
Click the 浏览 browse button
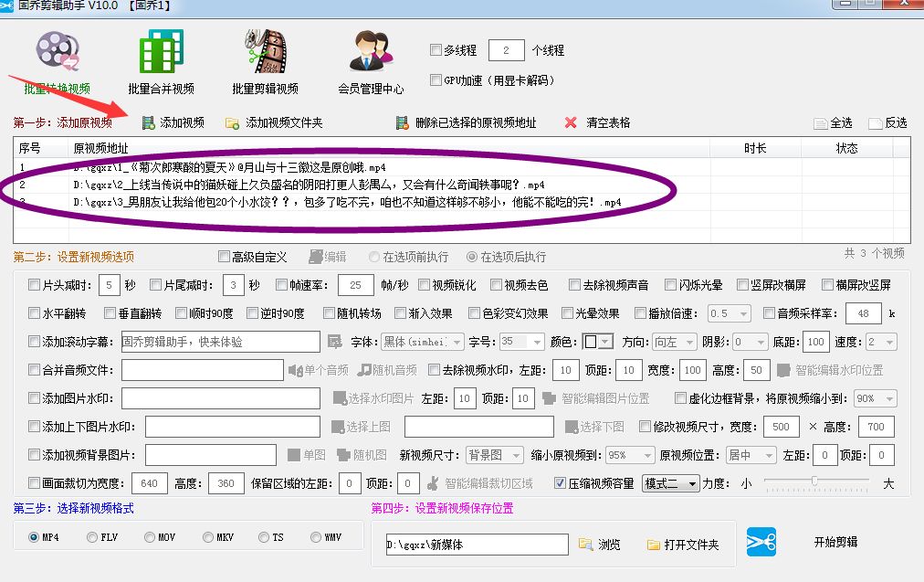coord(598,543)
